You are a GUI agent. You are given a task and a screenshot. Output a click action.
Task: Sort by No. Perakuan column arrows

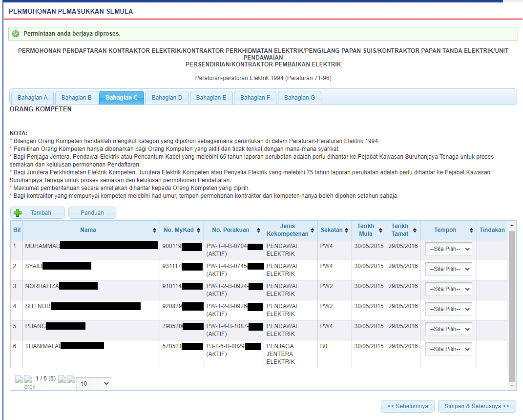coord(259,230)
